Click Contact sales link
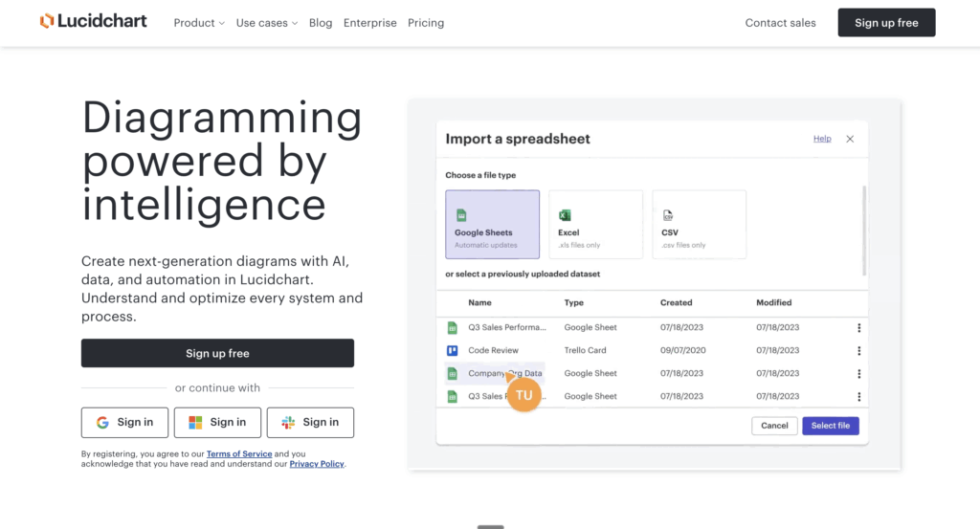This screenshot has width=980, height=529. pyautogui.click(x=780, y=23)
